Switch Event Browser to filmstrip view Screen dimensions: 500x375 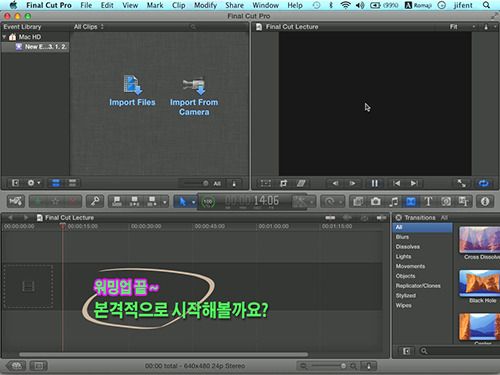click(56, 183)
